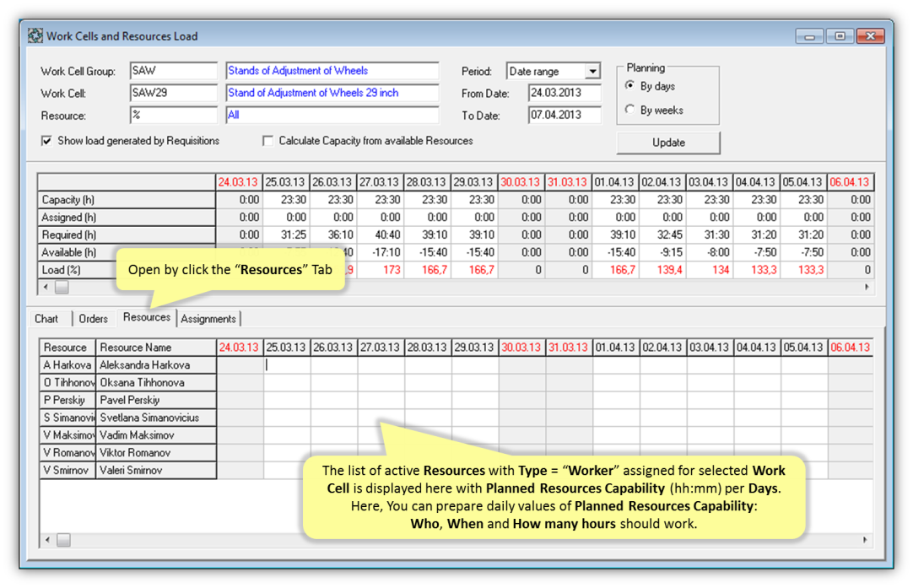Minimize the Work Cells and Resources Load window
The image size is (913, 588).
(809, 36)
